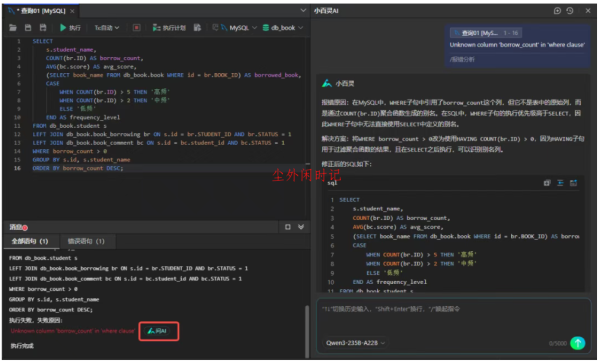Collapse the 消息 panel with double-chevron
Screen dimensions: 600x363
[301, 227]
